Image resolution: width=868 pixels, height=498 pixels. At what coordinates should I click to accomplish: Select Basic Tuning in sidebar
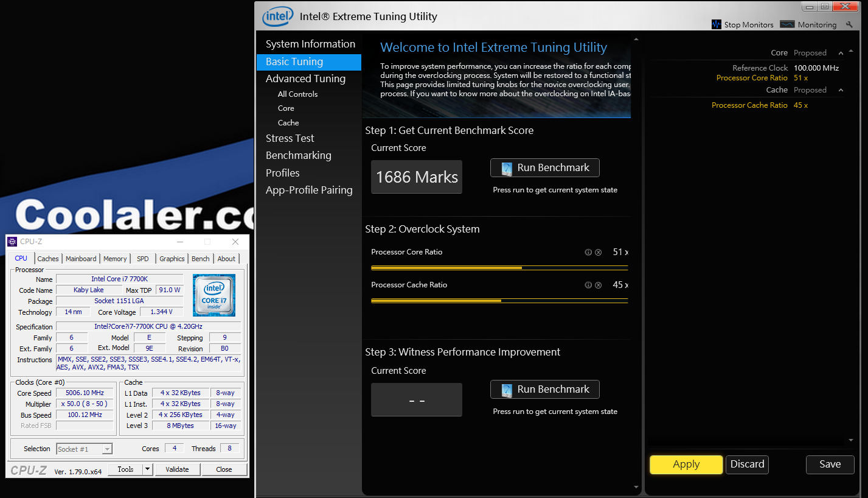[x=309, y=61]
